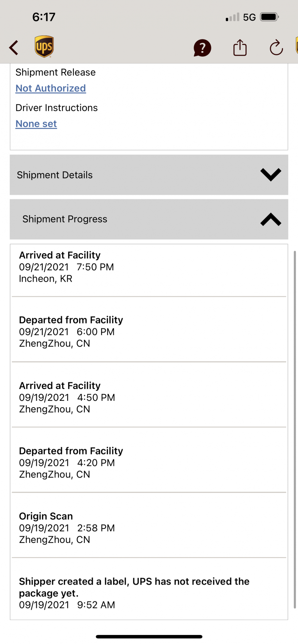Tap the back arrow icon
The height and width of the screenshot is (644, 298).
(14, 48)
